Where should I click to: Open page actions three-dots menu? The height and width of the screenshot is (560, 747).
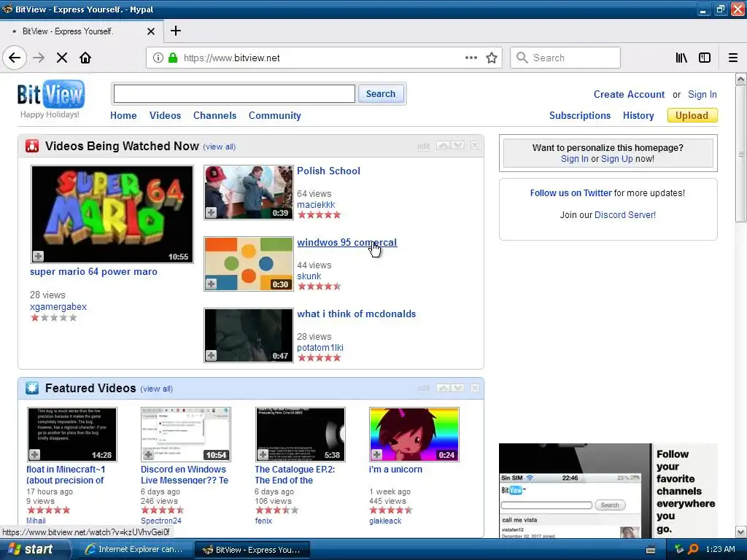471,58
